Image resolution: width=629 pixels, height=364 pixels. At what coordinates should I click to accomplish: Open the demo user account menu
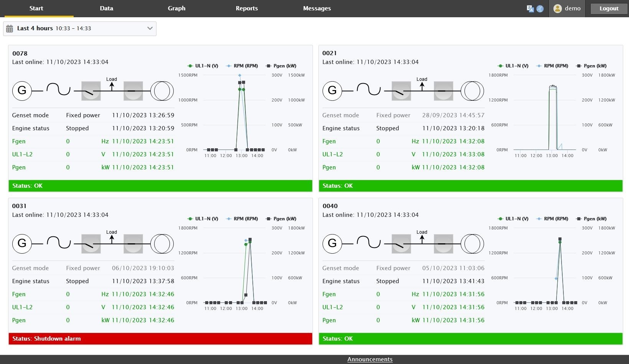pyautogui.click(x=567, y=8)
